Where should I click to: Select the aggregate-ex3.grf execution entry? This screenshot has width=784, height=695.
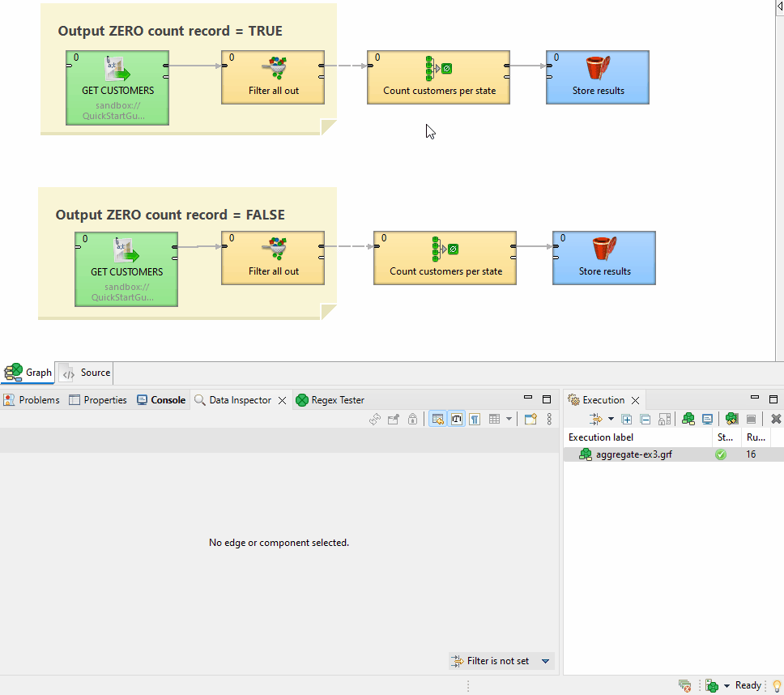633,454
